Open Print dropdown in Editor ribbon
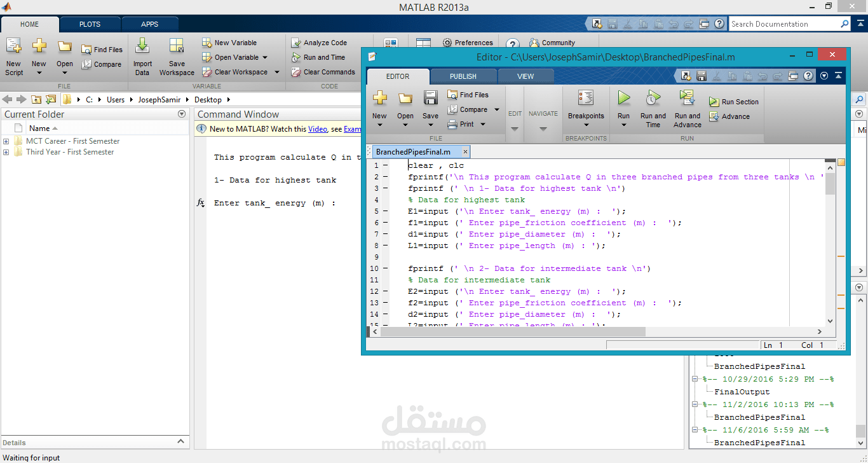The width and height of the screenshot is (868, 463). [483, 124]
